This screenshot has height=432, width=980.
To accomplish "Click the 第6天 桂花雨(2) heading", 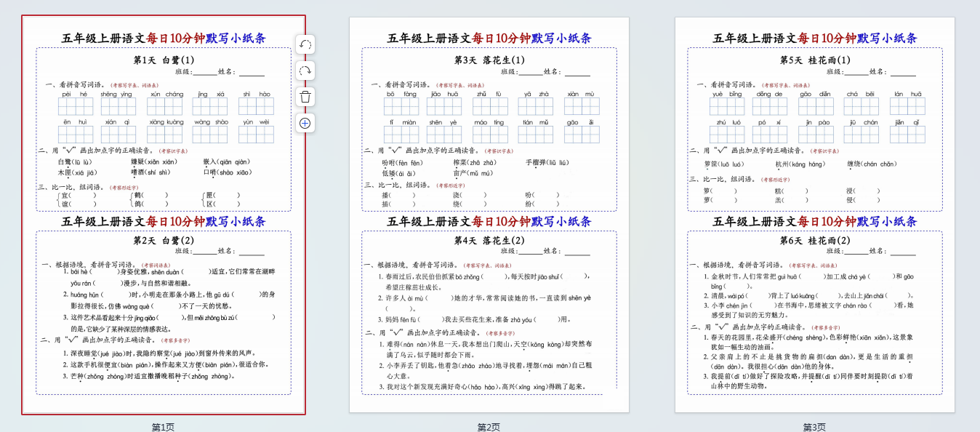I will click(815, 240).
